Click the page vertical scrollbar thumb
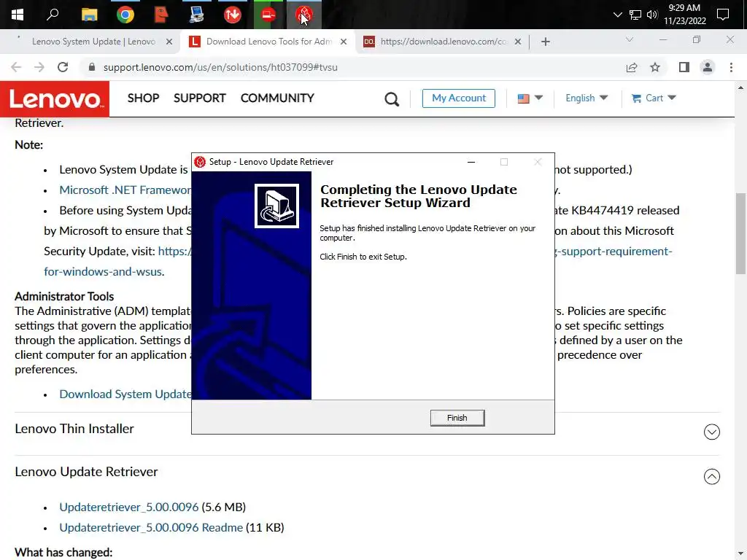Image resolution: width=747 pixels, height=560 pixels. [x=740, y=233]
